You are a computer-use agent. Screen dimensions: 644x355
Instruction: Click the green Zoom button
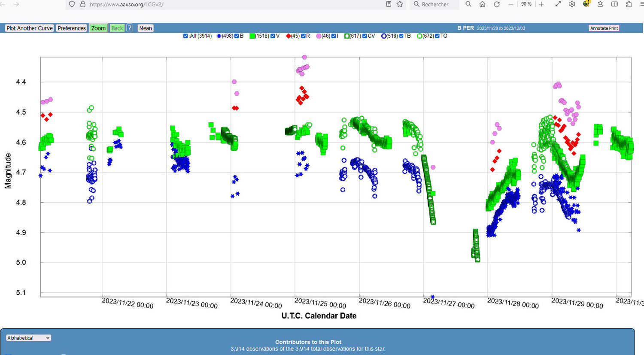tap(98, 28)
